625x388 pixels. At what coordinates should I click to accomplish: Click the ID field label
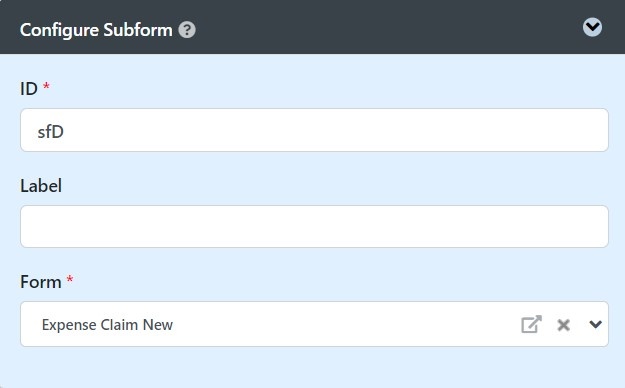click(x=29, y=89)
